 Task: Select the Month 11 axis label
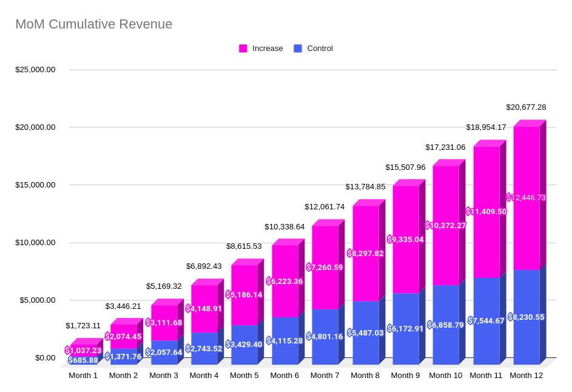pos(486,376)
